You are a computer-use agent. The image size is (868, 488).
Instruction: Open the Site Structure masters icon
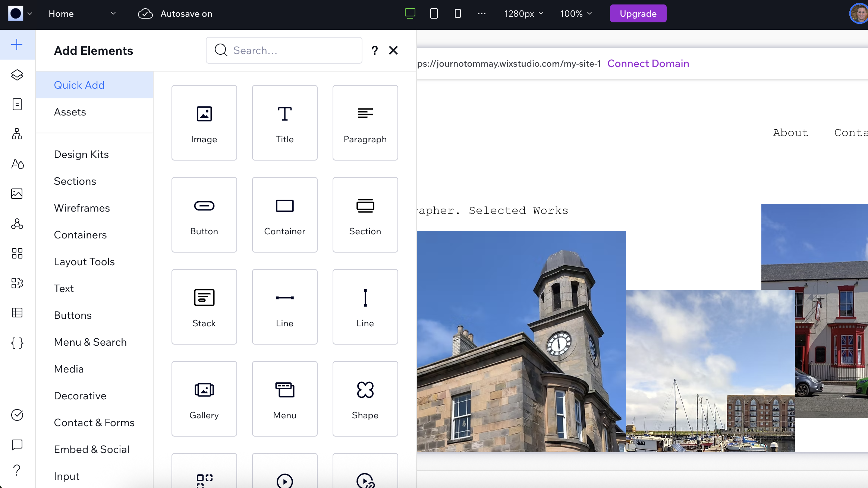17,134
